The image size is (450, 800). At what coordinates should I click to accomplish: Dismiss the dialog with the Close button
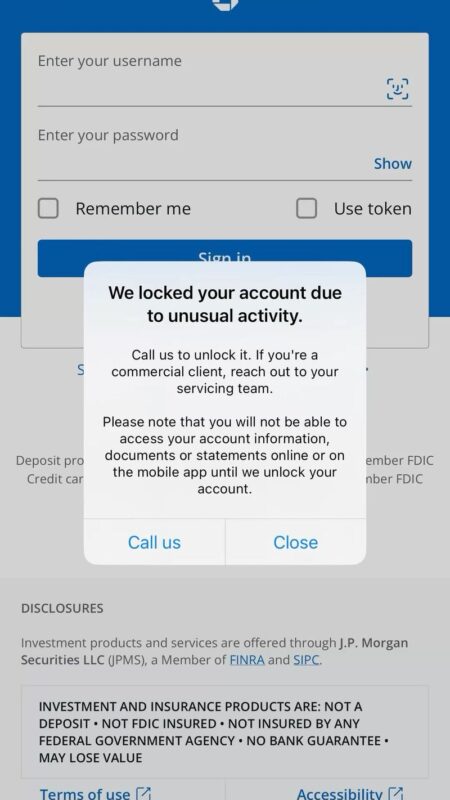point(295,542)
